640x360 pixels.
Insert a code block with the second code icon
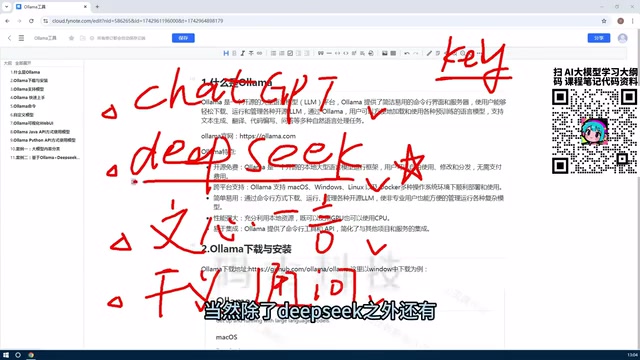pos(346,53)
